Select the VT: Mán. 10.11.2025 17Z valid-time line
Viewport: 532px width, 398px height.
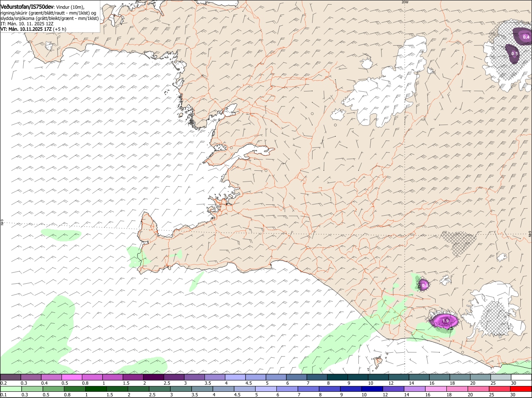click(x=33, y=29)
